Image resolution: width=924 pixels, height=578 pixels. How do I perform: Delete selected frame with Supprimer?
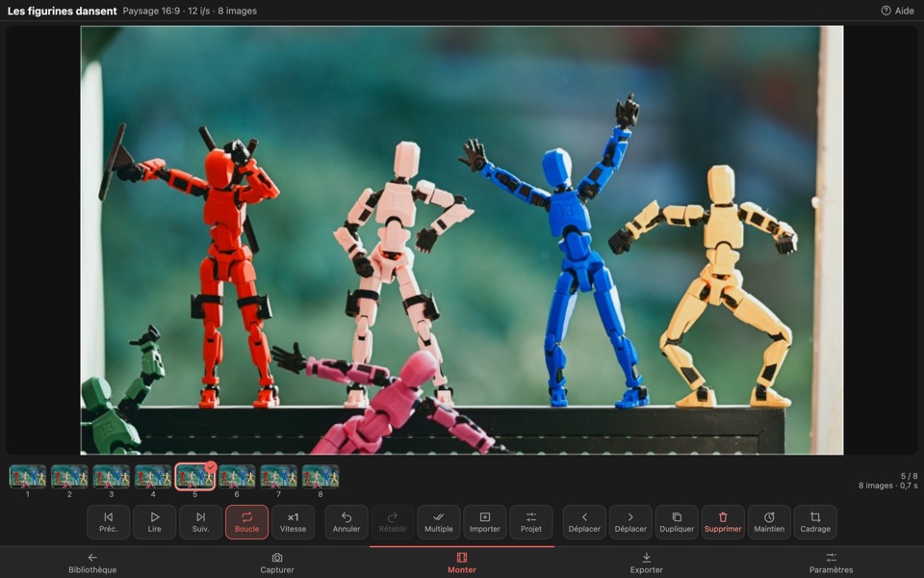tap(723, 522)
